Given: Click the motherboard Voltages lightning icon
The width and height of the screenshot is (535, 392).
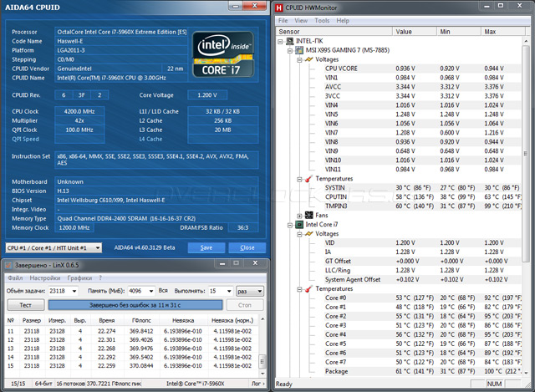Looking at the screenshot, I should coord(308,59).
